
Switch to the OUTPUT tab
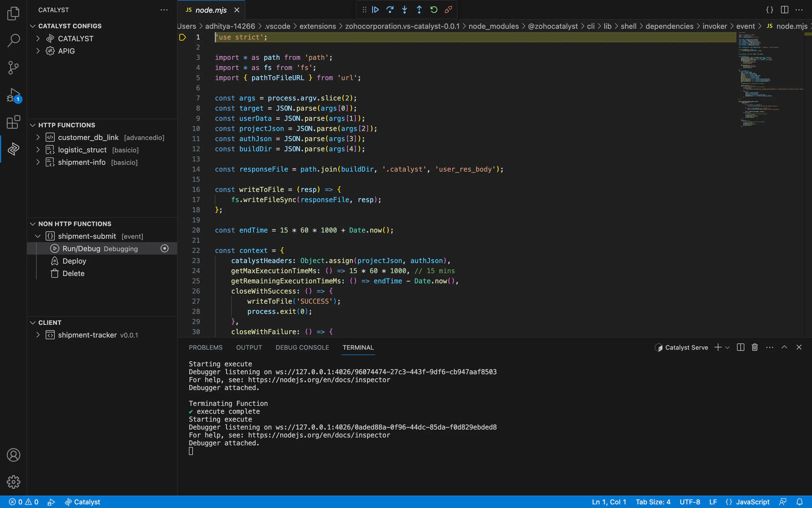tap(249, 347)
